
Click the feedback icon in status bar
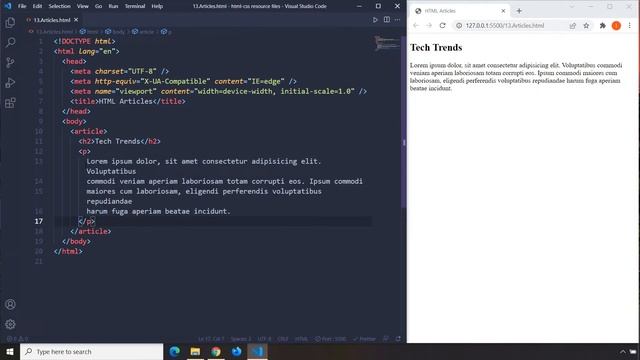[386, 339]
